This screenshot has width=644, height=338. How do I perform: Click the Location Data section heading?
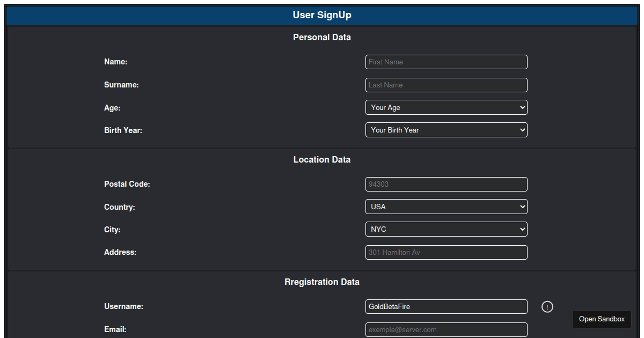coord(322,160)
